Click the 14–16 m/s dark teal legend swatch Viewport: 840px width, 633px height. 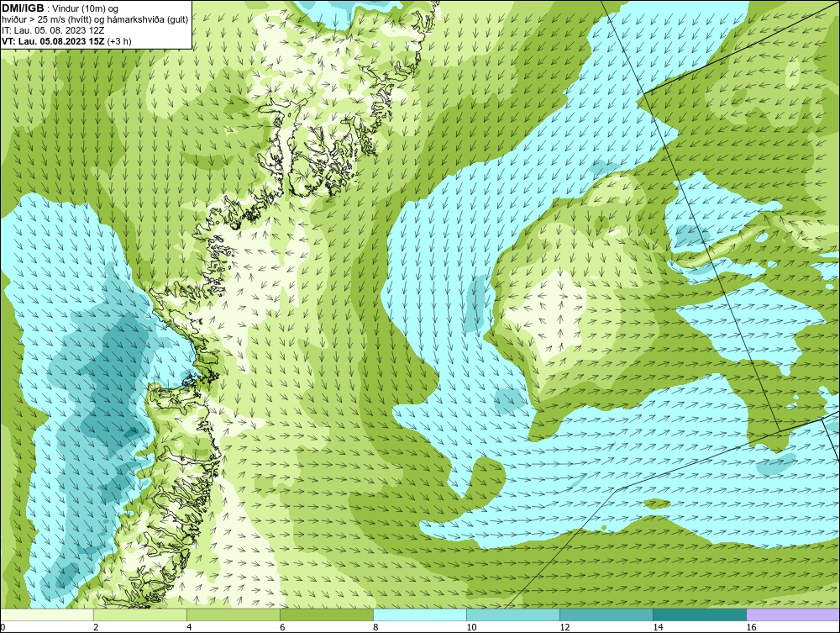pyautogui.click(x=700, y=615)
